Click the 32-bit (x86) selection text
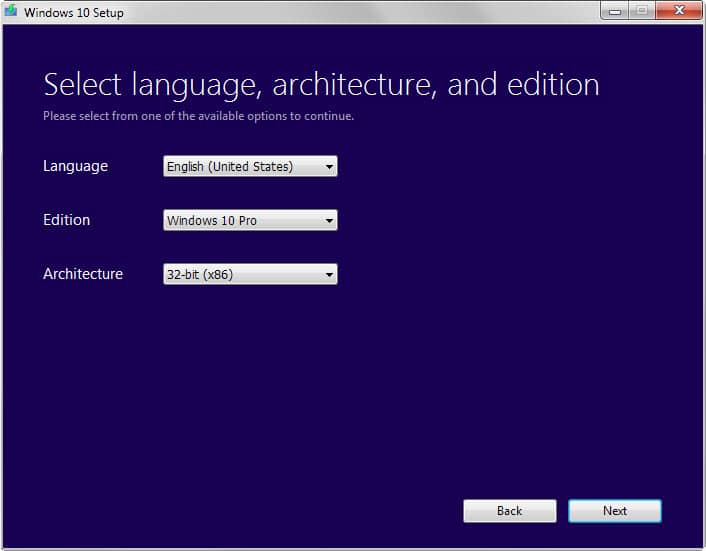706x551 pixels. click(x=200, y=274)
